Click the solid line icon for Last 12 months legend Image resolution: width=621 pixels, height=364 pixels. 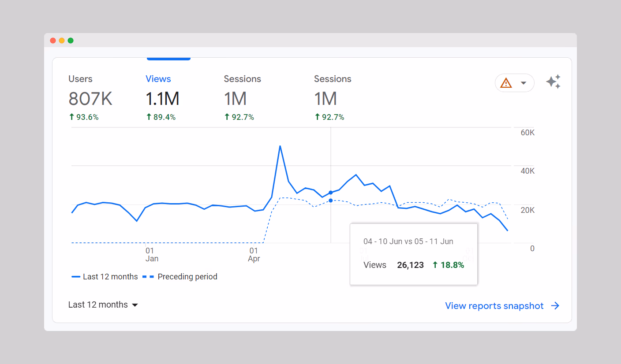click(x=76, y=277)
